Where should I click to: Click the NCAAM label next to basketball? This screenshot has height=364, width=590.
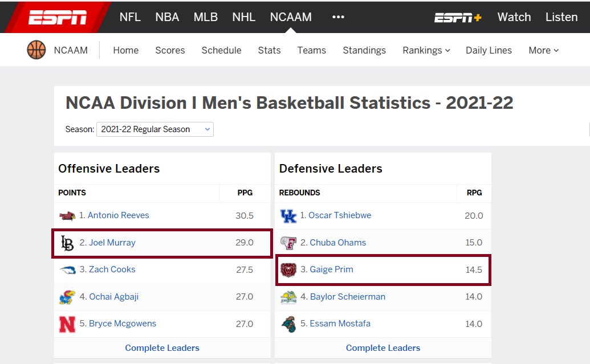point(71,50)
